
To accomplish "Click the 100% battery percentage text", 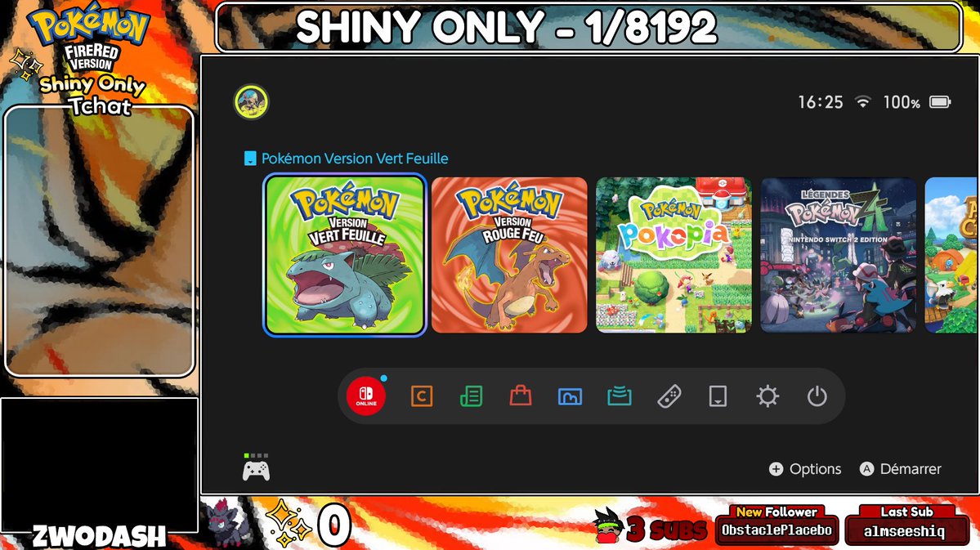I will click(902, 102).
